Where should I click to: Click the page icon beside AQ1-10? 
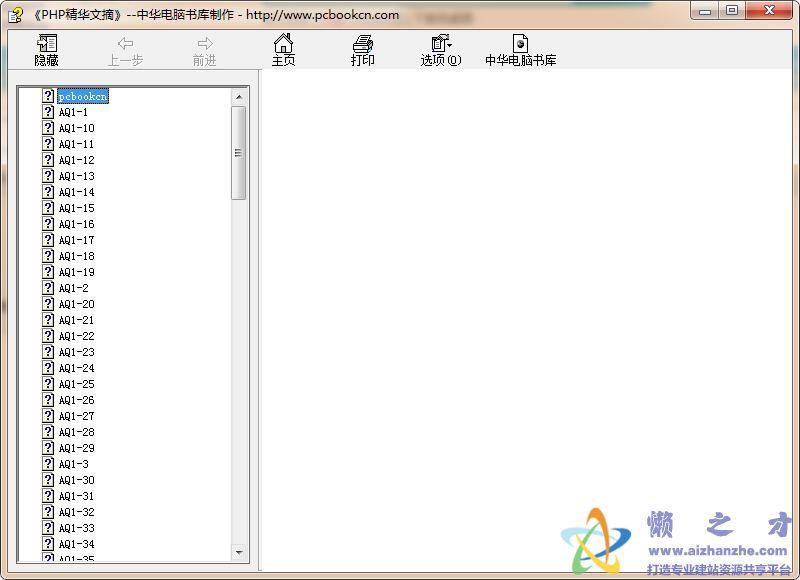pos(48,128)
